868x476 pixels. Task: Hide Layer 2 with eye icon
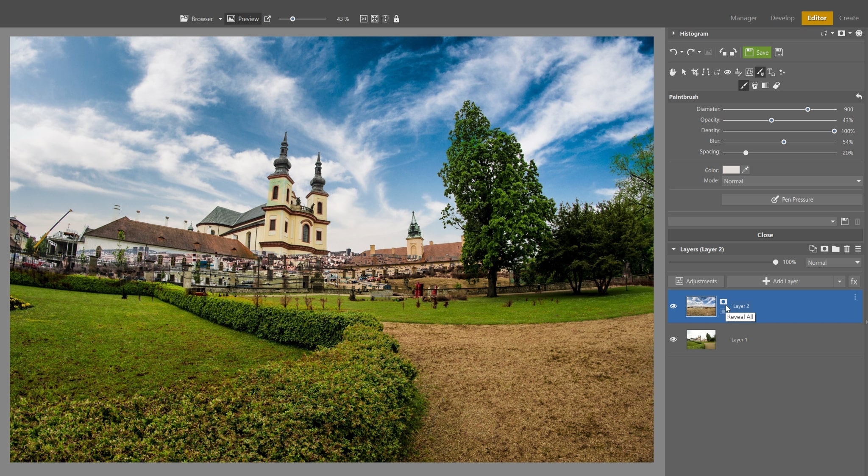673,306
